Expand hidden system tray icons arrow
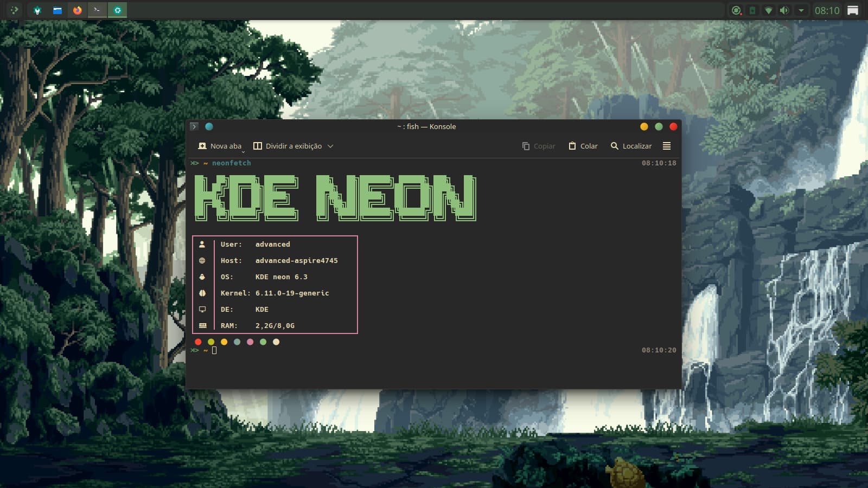The height and width of the screenshot is (488, 868). (x=801, y=10)
